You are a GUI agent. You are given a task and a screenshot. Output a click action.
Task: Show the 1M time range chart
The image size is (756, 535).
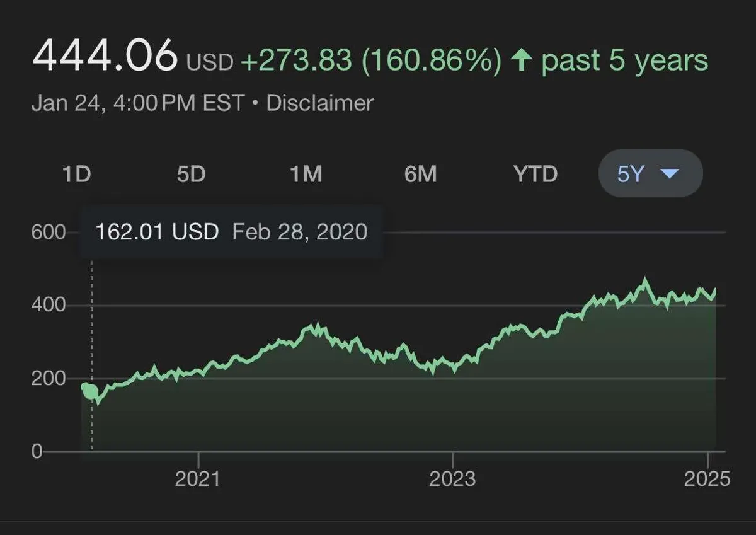coord(306,173)
